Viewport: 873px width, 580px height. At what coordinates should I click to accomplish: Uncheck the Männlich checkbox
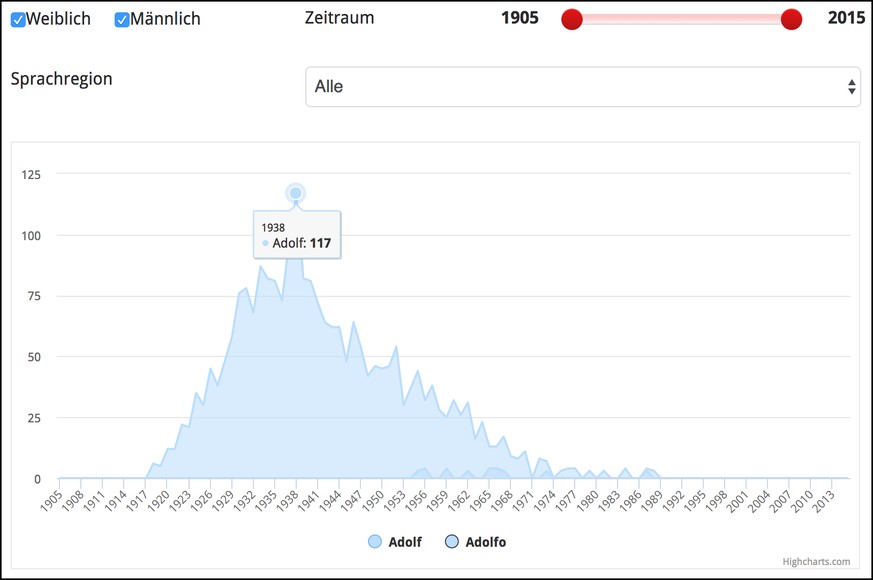click(x=122, y=20)
